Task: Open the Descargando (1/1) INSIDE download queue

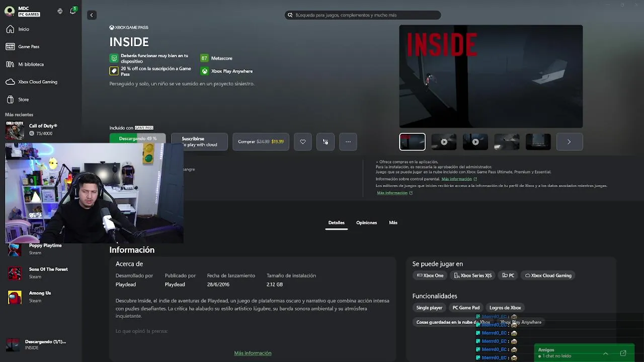Action: pyautogui.click(x=41, y=344)
